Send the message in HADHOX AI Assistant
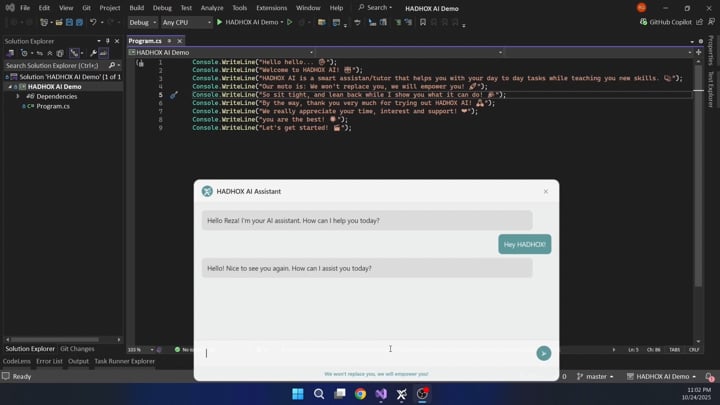The image size is (720, 405). click(544, 353)
